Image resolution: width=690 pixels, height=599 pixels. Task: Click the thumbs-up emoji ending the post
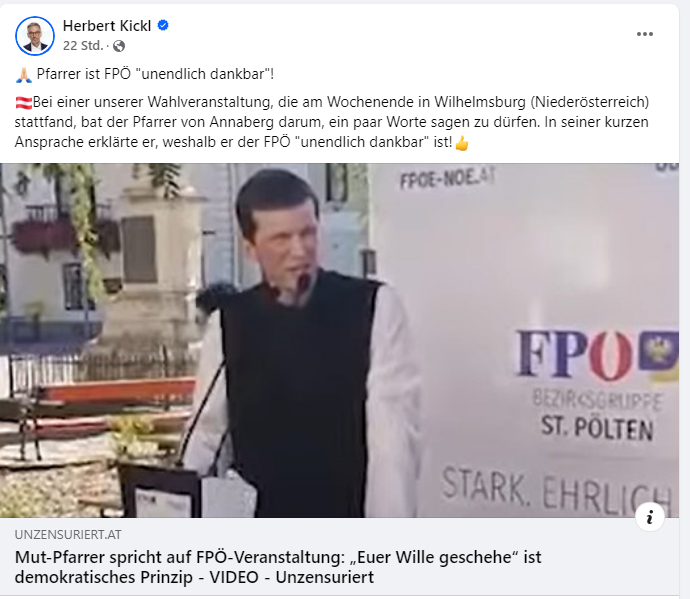(462, 143)
